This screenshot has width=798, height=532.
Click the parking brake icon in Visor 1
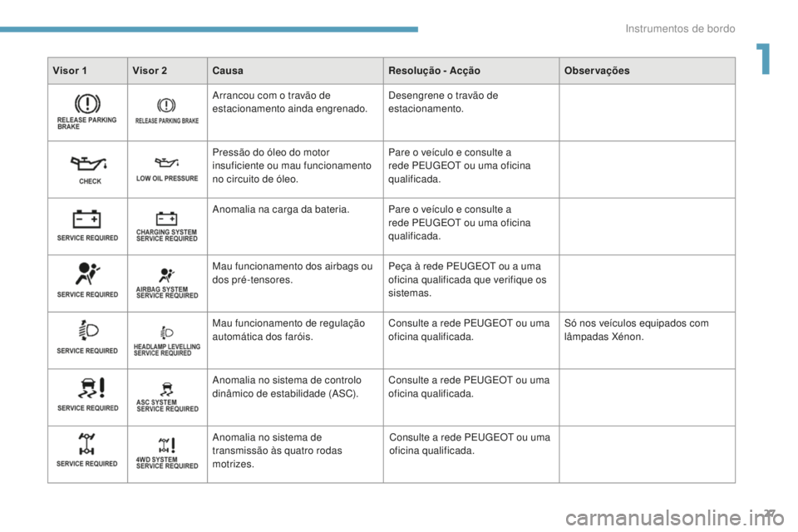pyautogui.click(x=87, y=104)
